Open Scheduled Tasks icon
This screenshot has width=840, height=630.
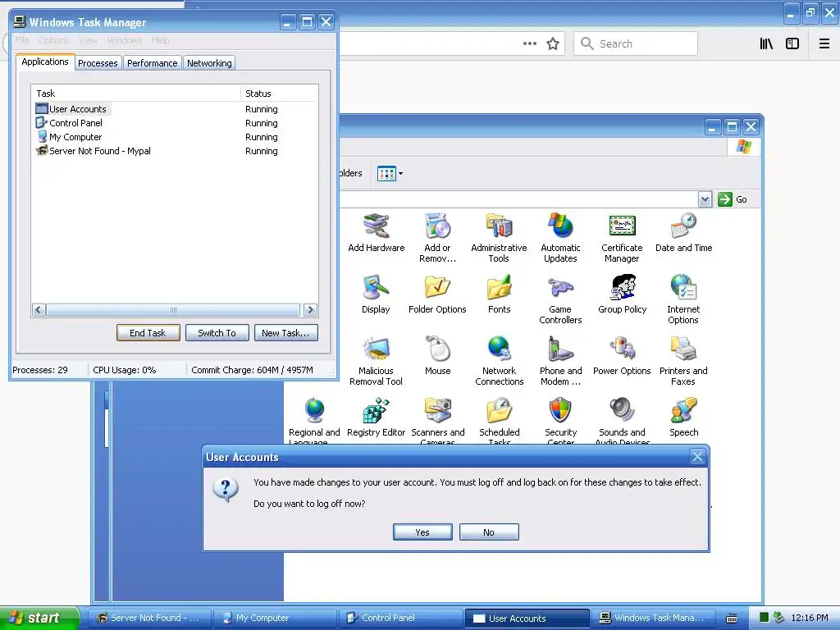pos(499,421)
